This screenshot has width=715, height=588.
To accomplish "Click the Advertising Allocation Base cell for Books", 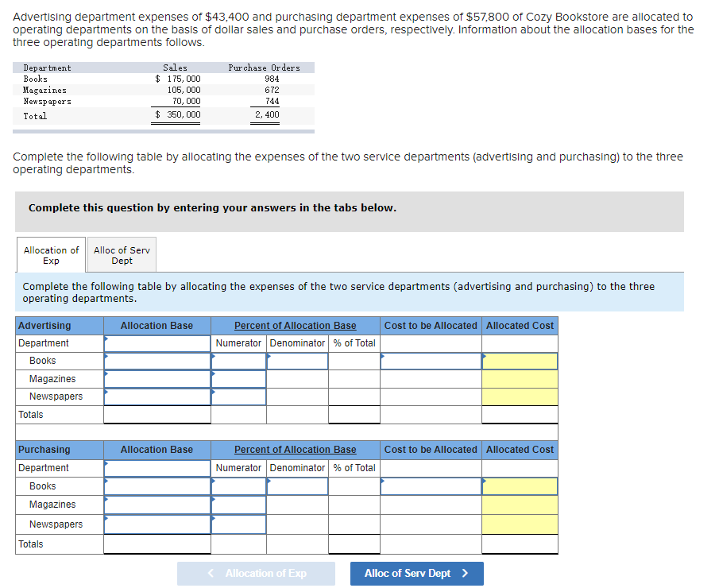I will (157, 361).
